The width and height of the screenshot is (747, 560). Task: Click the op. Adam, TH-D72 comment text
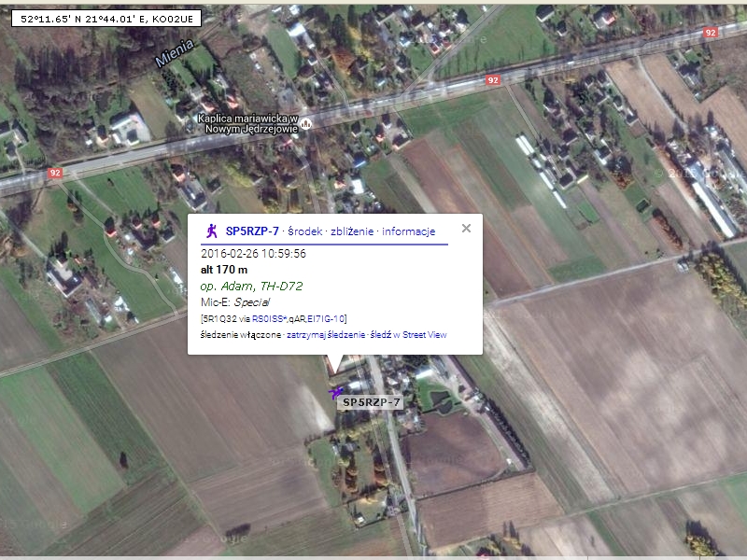251,286
